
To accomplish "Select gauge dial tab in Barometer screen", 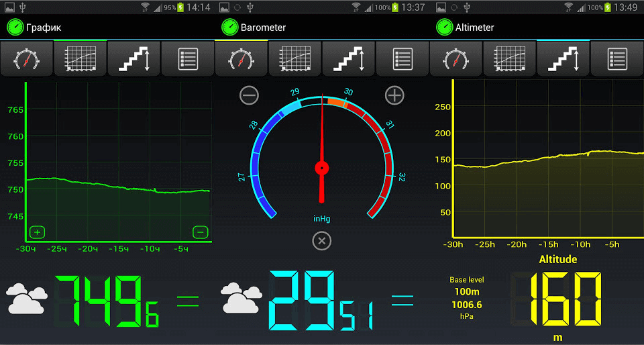I will [x=241, y=59].
